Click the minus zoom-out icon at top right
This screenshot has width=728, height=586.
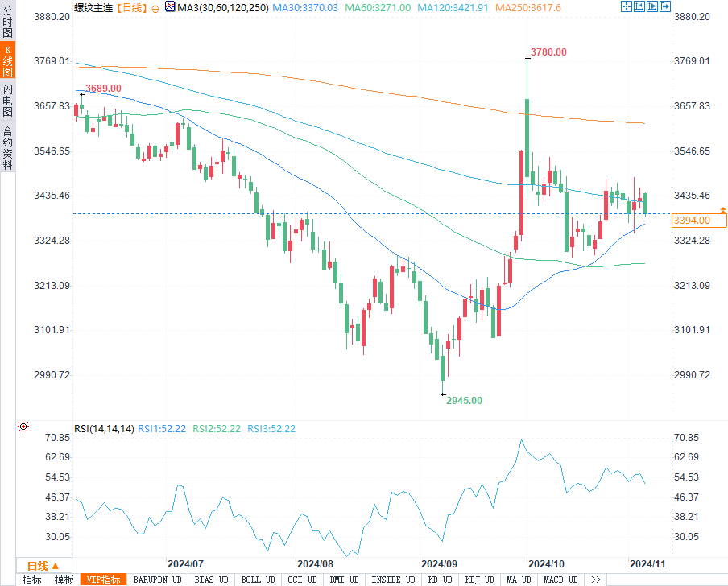tap(639, 6)
